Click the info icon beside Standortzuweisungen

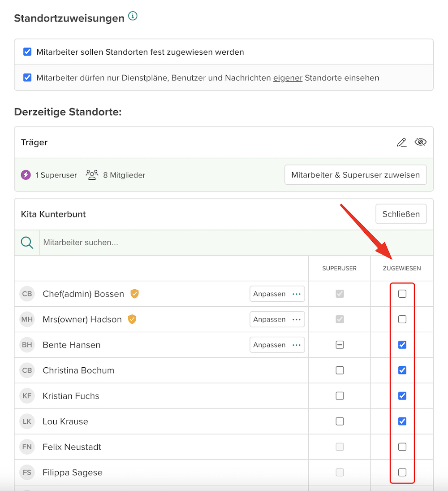point(133,17)
